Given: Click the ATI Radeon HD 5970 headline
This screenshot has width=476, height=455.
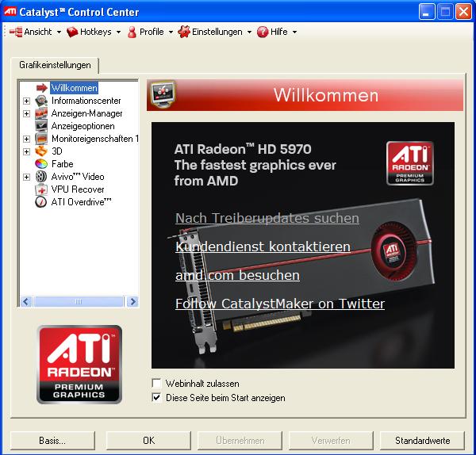Looking at the screenshot, I should tap(243, 149).
